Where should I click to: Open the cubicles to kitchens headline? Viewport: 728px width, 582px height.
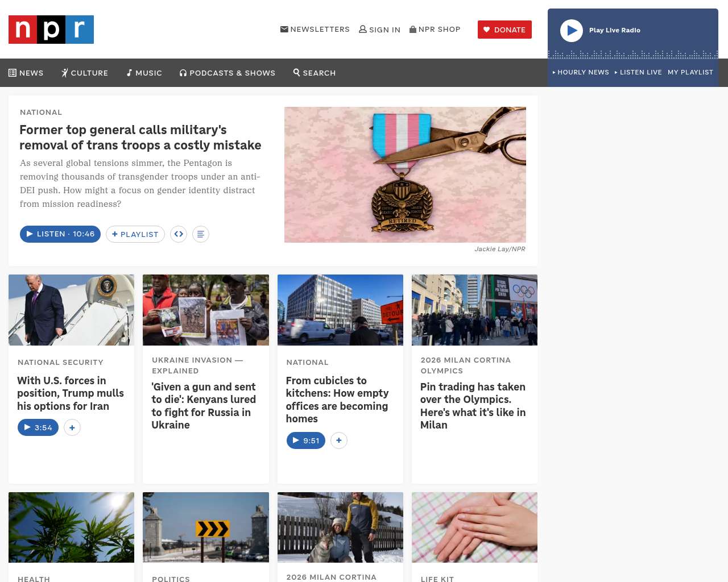pos(337,400)
